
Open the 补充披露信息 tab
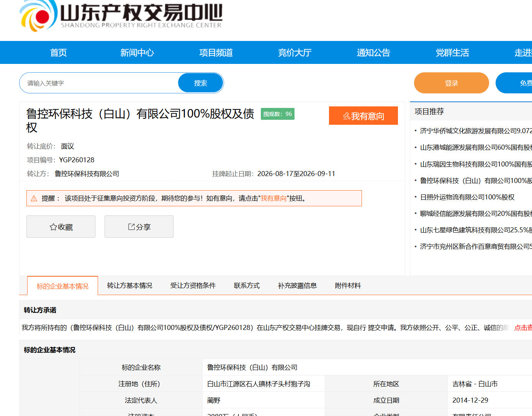click(x=297, y=285)
